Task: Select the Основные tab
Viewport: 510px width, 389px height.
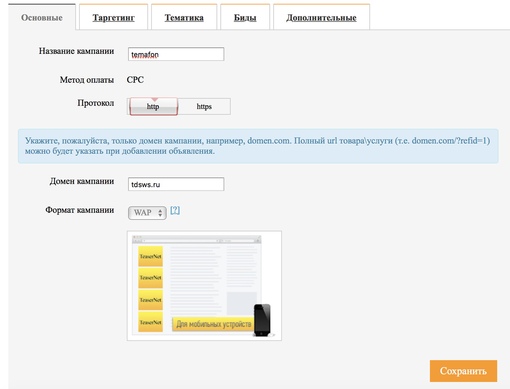Action: pyautogui.click(x=42, y=17)
